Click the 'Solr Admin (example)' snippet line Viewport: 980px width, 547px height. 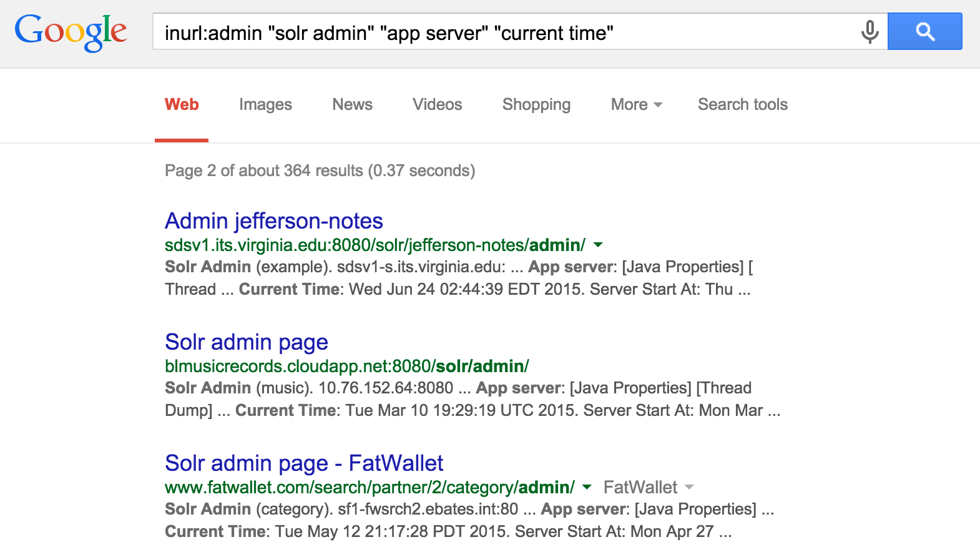pyautogui.click(x=459, y=267)
